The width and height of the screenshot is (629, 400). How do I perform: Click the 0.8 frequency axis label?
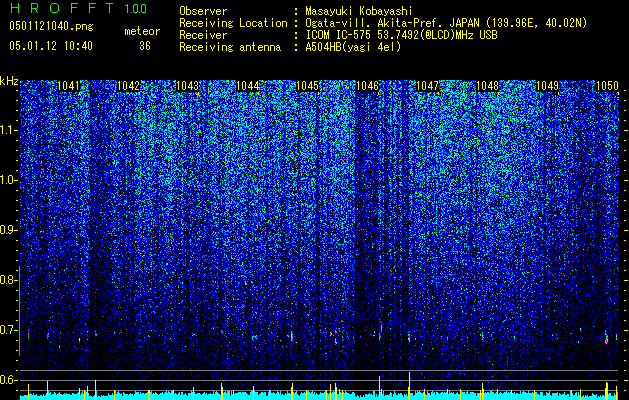click(8, 280)
